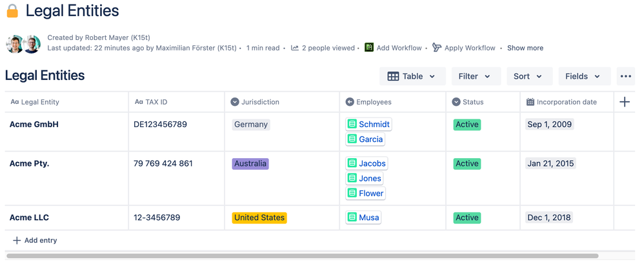Viewport: 644px width, 264px height.
Task: Click the Employees column arrow icon
Action: pos(350,102)
